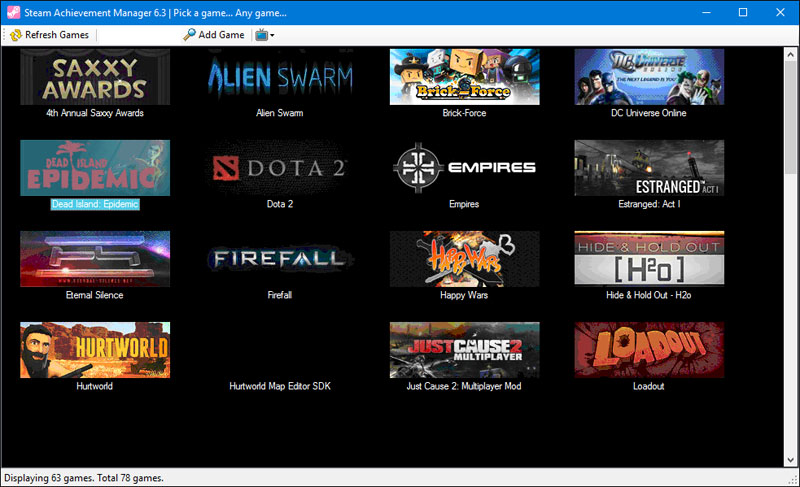
Task: Select the Empires game banner
Action: pyautogui.click(x=464, y=168)
